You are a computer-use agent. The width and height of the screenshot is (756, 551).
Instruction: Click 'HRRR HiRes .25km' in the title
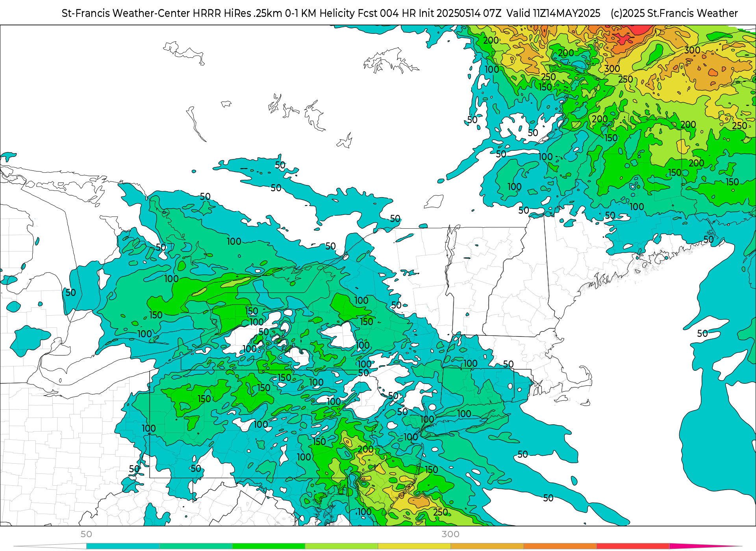tap(237, 13)
